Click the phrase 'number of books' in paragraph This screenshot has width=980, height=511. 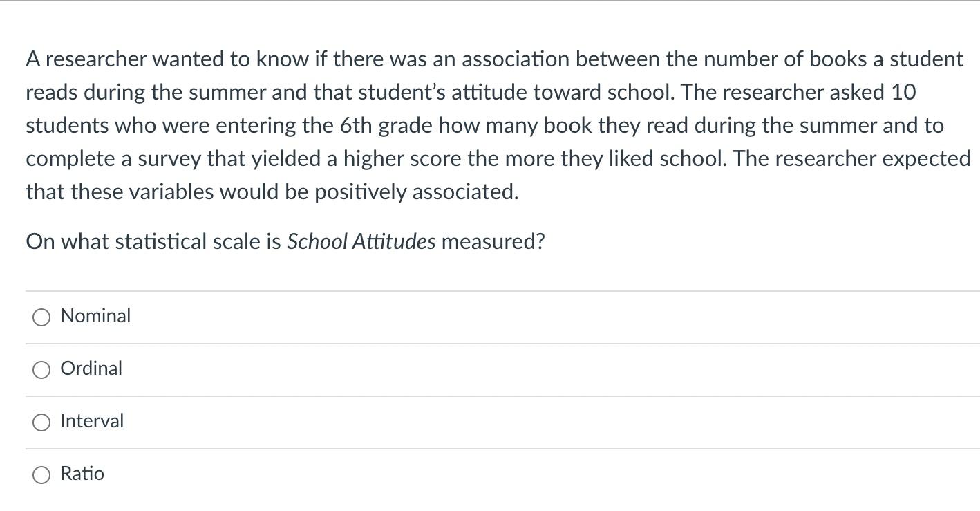[x=766, y=59]
